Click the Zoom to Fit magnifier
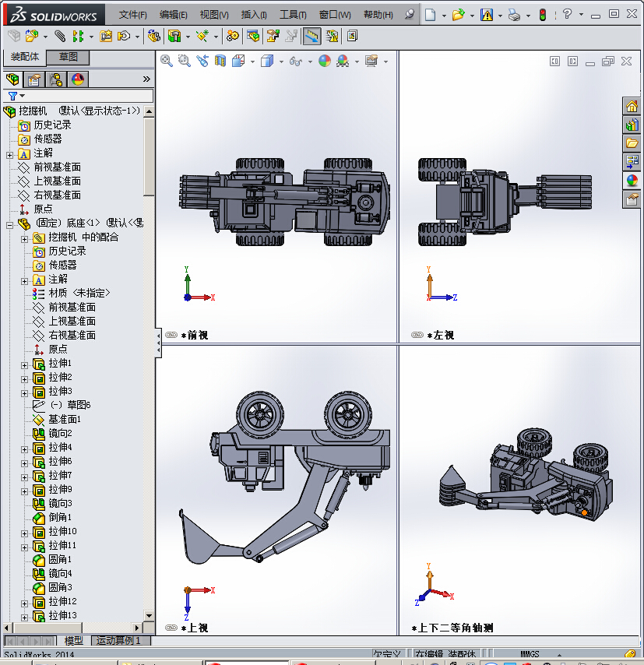The height and width of the screenshot is (665, 644). pos(167,61)
